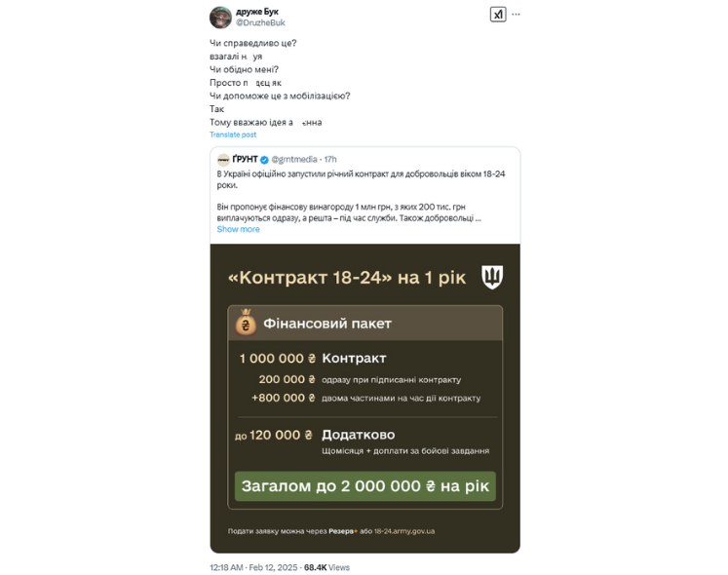
Task: Click the green Загалом до 2 000 000 ₴ banner
Action: [x=364, y=486]
